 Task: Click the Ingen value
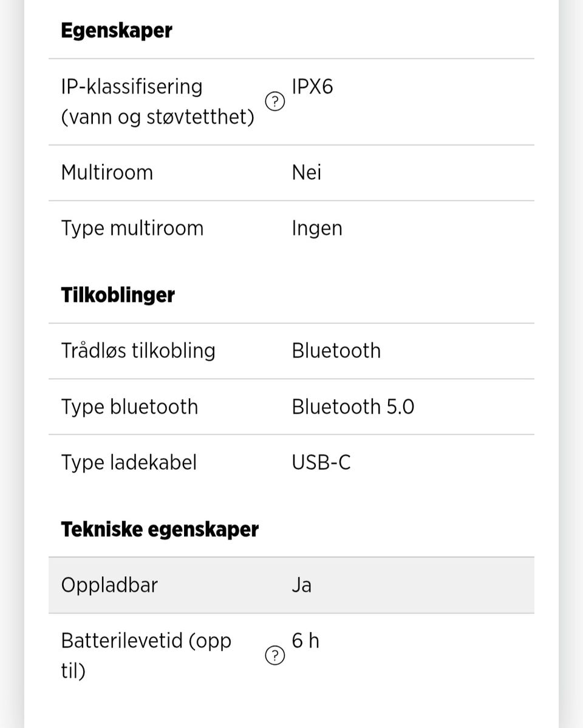[317, 228]
